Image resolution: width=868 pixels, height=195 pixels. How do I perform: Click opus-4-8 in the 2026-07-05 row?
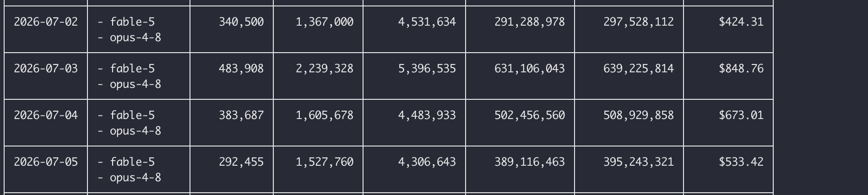(x=136, y=178)
